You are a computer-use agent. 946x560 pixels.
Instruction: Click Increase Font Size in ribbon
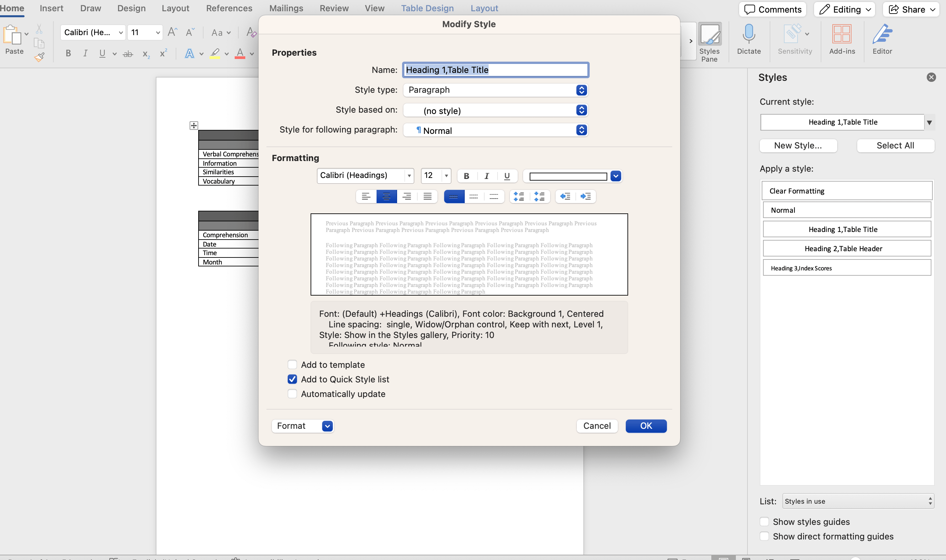172,32
